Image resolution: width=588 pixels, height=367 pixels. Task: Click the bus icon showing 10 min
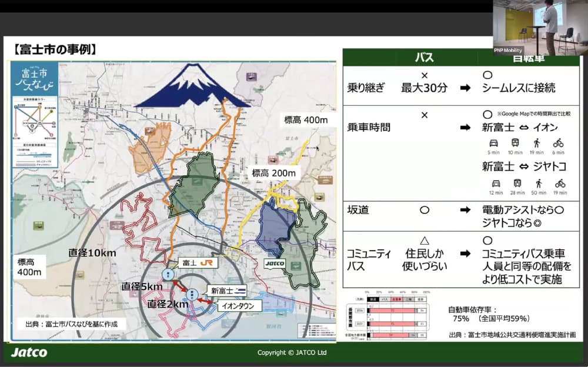(x=515, y=143)
